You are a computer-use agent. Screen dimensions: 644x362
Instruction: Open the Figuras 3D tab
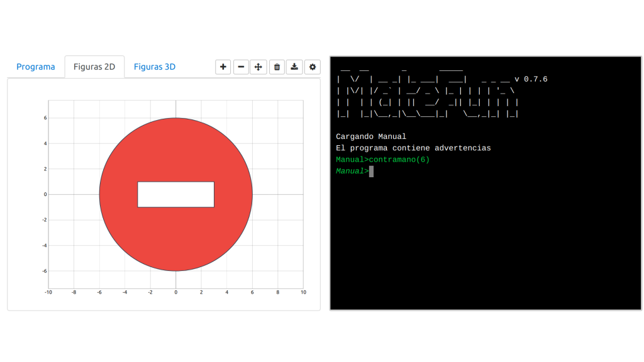(x=155, y=67)
